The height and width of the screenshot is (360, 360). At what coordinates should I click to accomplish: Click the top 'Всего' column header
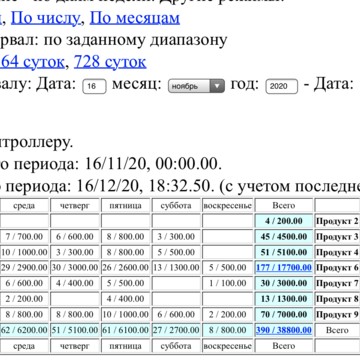tap(284, 205)
